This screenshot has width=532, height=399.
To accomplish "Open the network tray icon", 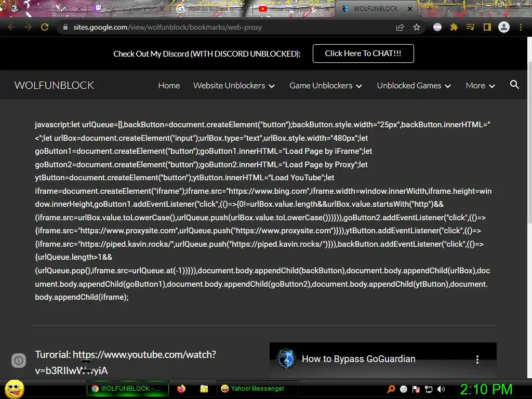I will click(x=429, y=389).
